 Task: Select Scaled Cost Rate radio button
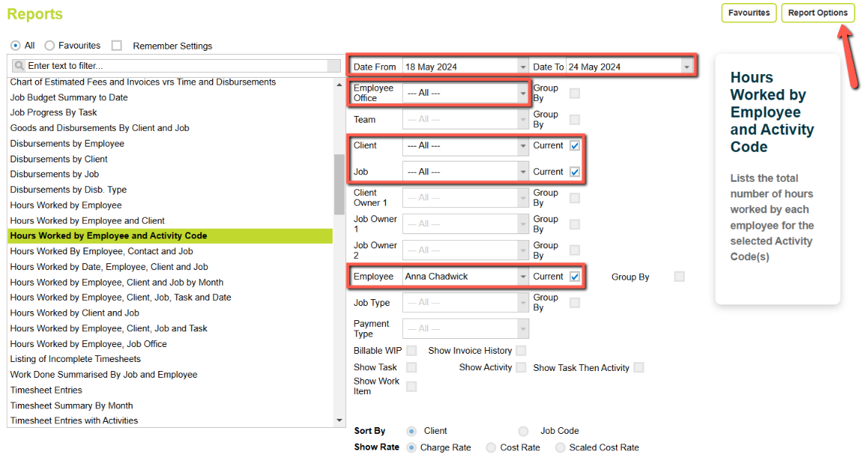(x=560, y=447)
